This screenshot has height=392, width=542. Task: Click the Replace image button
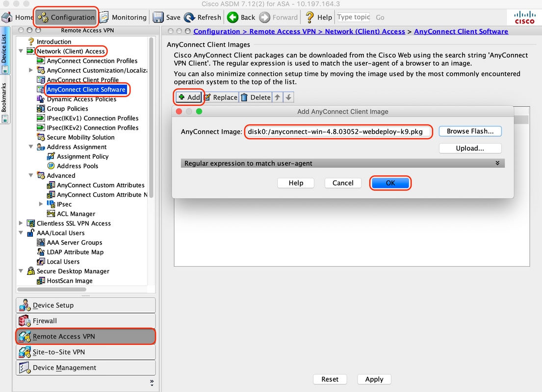point(221,98)
